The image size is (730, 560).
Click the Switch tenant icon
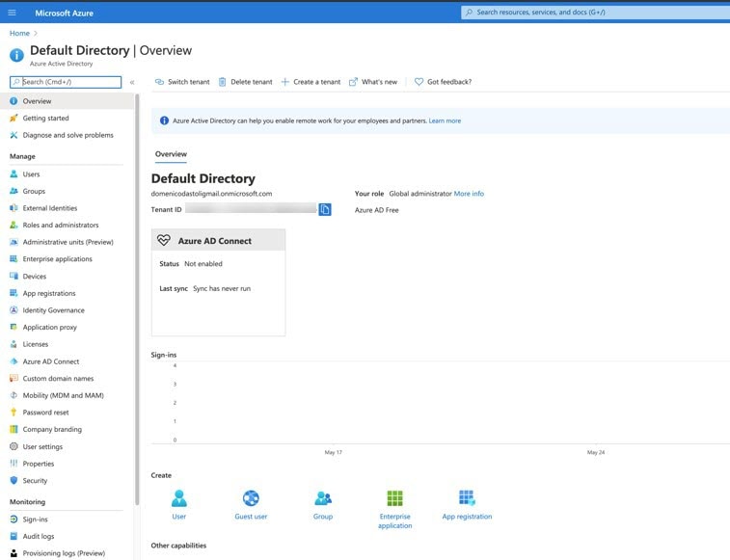pos(159,82)
